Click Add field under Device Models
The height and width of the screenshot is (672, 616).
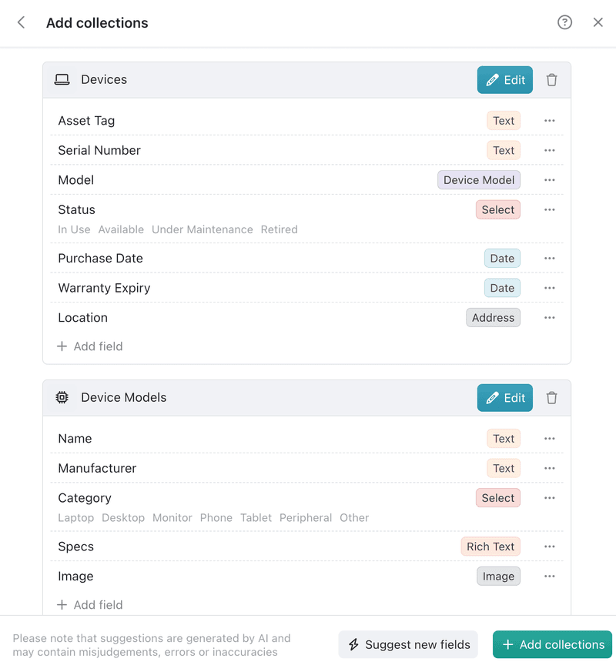pos(89,605)
